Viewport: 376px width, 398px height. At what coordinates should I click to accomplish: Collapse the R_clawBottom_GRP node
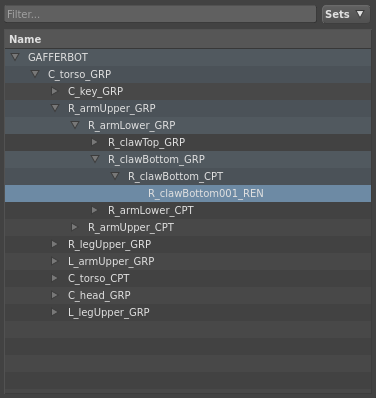95,159
